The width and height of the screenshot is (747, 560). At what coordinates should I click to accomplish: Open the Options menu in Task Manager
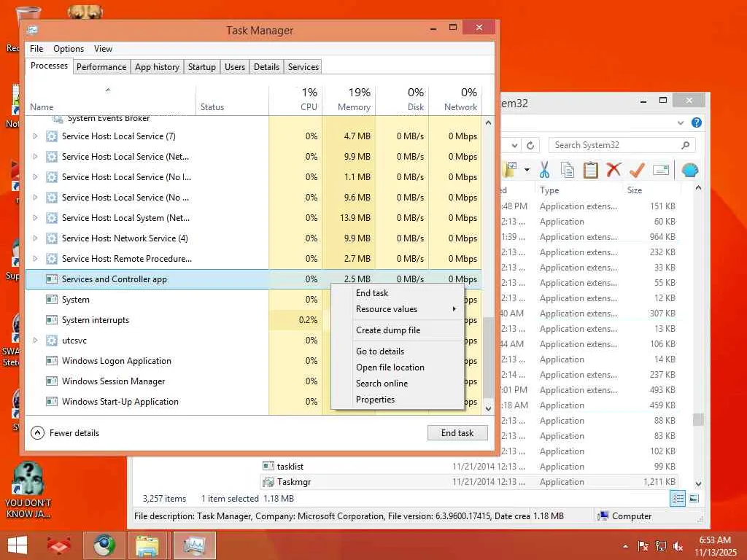[x=68, y=49]
